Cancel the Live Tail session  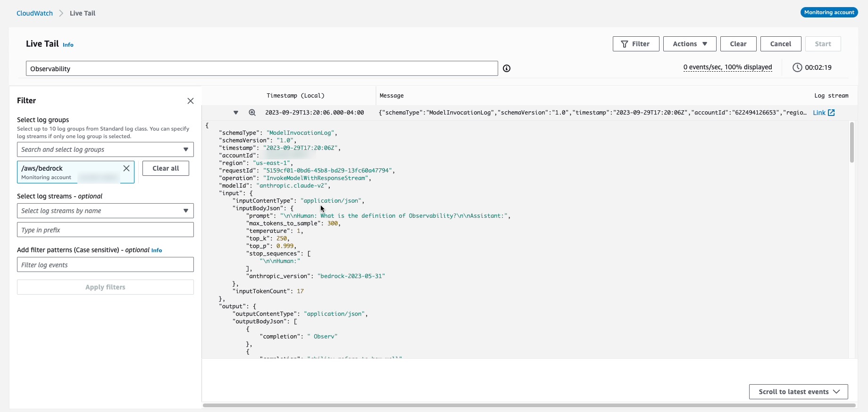781,44
